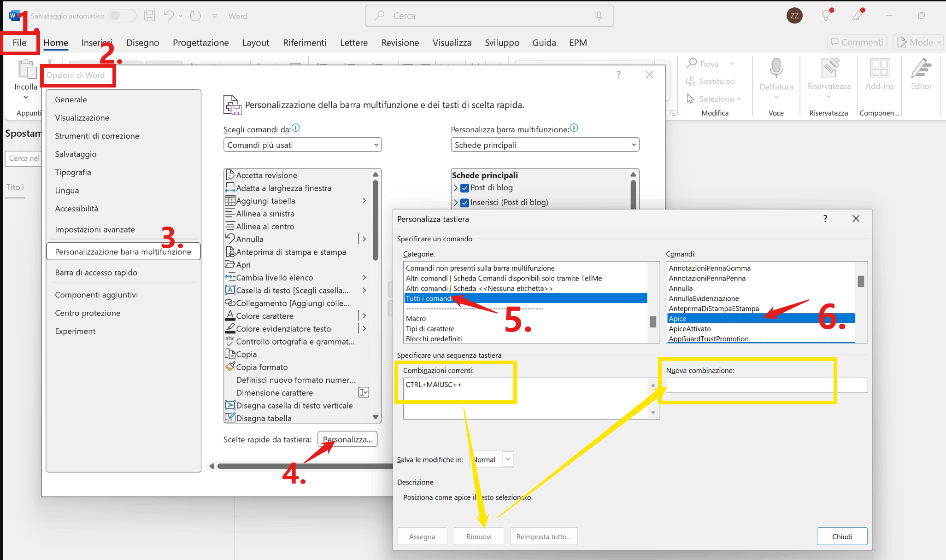Click info icon beside Personalizza barra multifunzione
946x560 pixels.
(x=574, y=128)
